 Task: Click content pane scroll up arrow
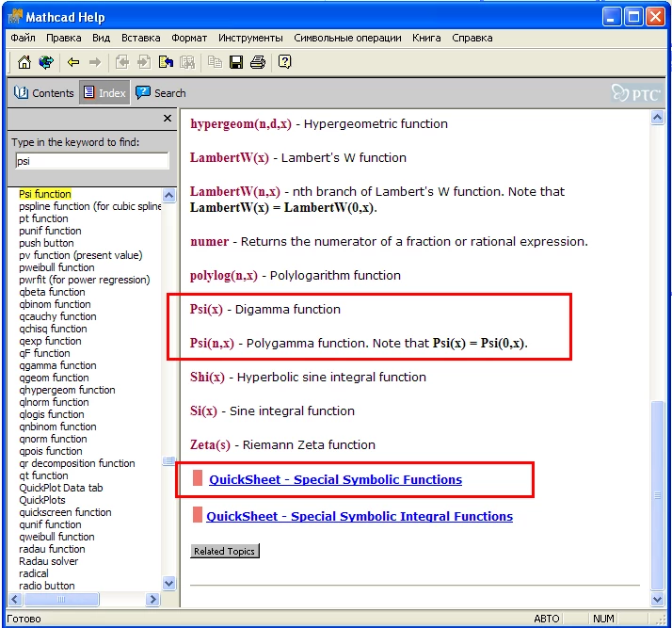[657, 118]
